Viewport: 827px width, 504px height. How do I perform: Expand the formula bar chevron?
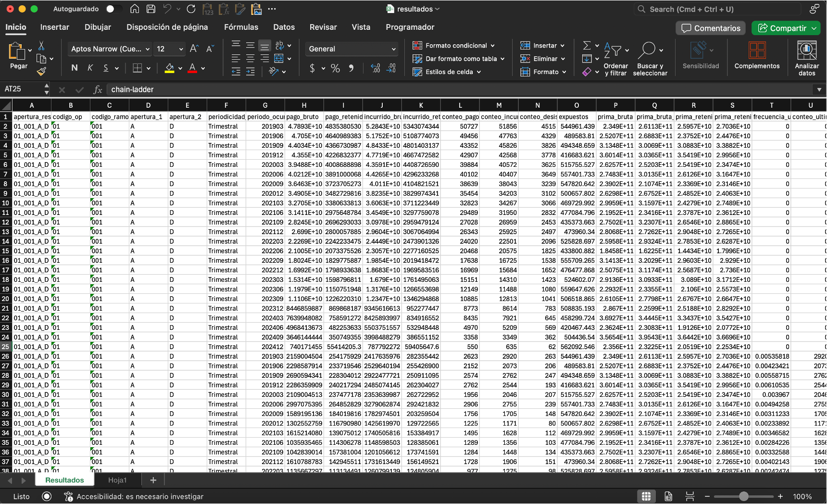(x=819, y=89)
